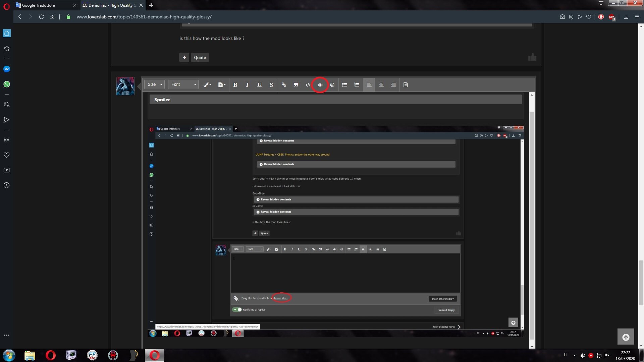
Task: Open a new tab with plus button
Action: (151, 5)
